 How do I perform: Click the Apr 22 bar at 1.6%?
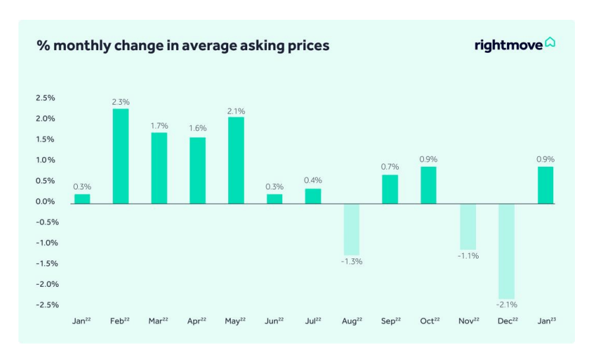click(197, 170)
